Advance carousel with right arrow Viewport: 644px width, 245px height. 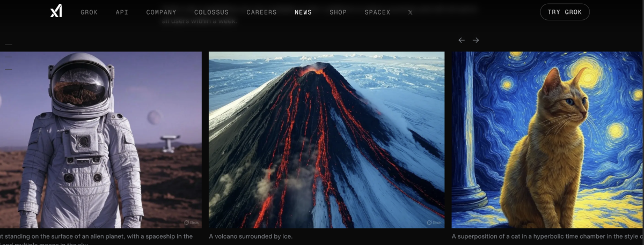[x=475, y=40]
